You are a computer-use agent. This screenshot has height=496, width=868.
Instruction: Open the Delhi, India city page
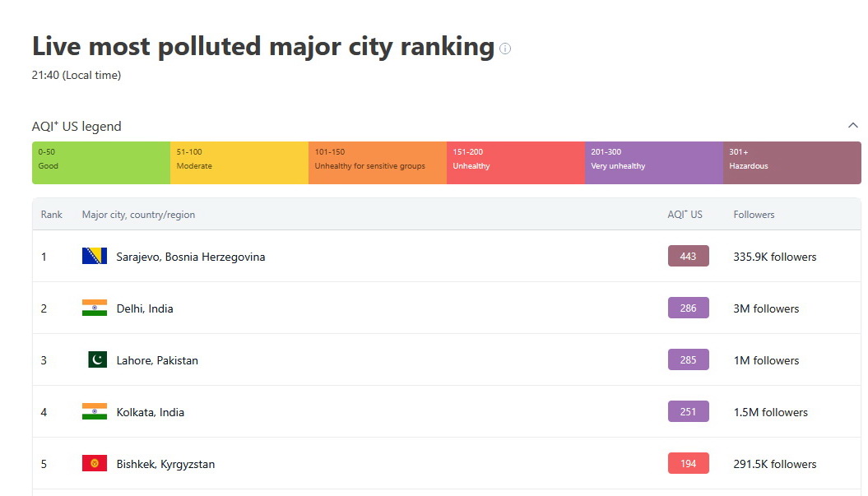145,308
